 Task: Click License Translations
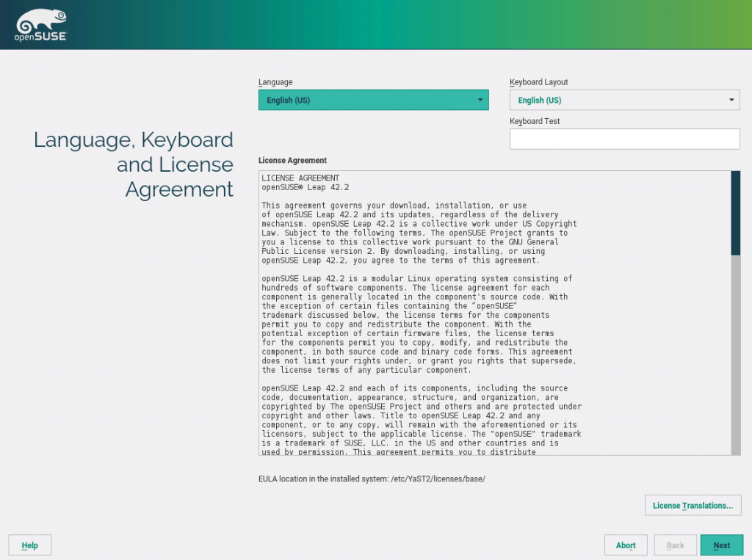(692, 505)
